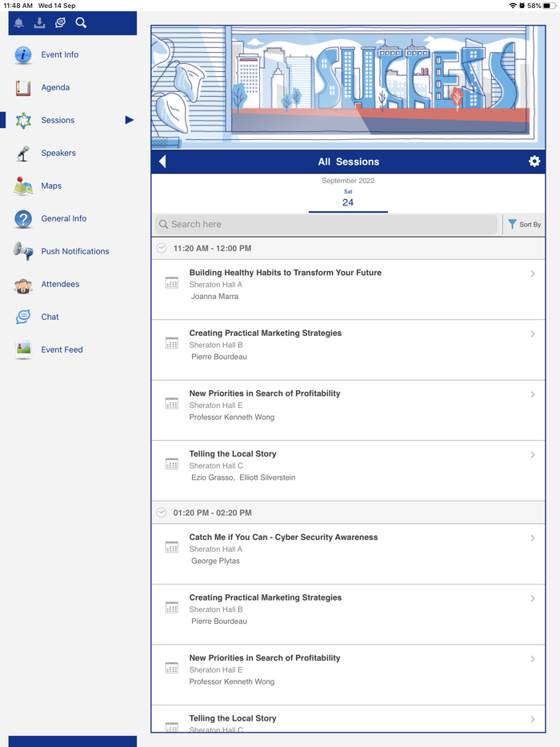560x747 pixels.
Task: Go back using the white left arrow
Action: pyautogui.click(x=162, y=162)
